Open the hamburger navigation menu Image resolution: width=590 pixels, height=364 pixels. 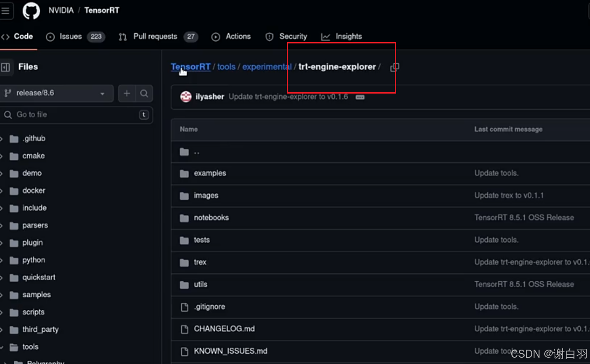pyautogui.click(x=5, y=11)
